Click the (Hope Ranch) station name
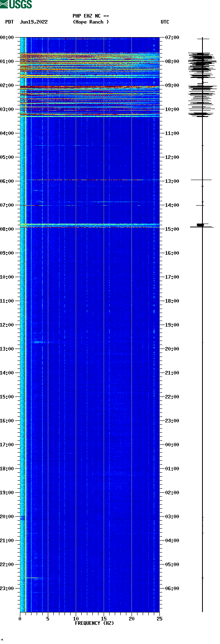This screenshot has width=220, height=644. point(91,22)
